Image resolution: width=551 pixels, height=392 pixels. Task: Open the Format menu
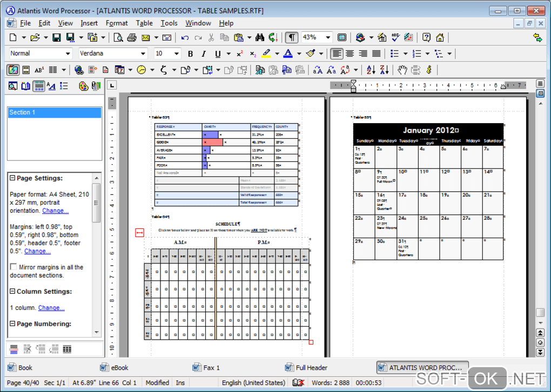117,23
